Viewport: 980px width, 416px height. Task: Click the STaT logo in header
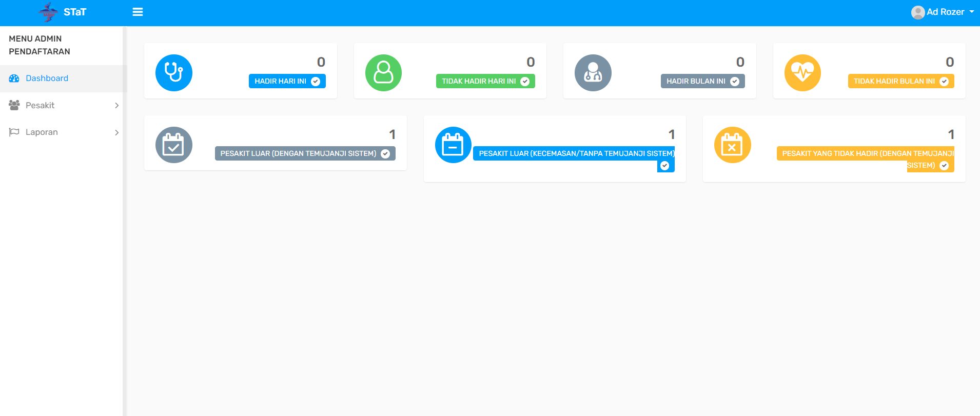63,12
